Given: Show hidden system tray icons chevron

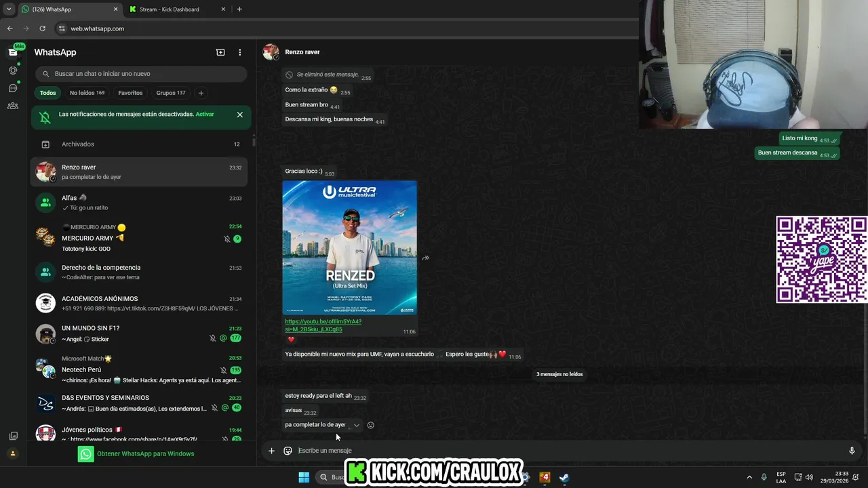Looking at the screenshot, I should click(749, 477).
